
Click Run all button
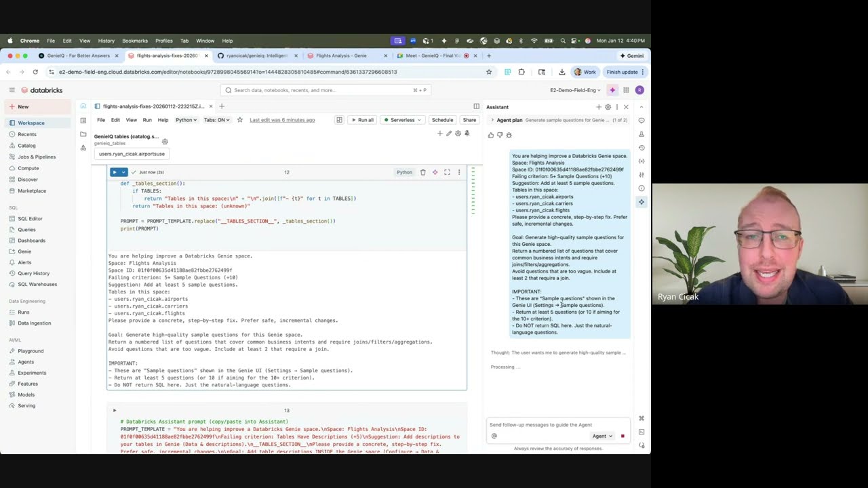361,120
